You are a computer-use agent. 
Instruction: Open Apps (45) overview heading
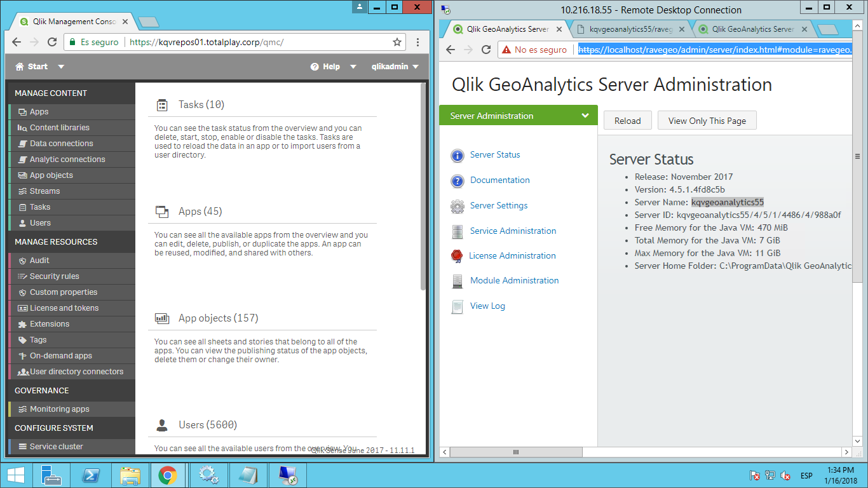click(200, 212)
